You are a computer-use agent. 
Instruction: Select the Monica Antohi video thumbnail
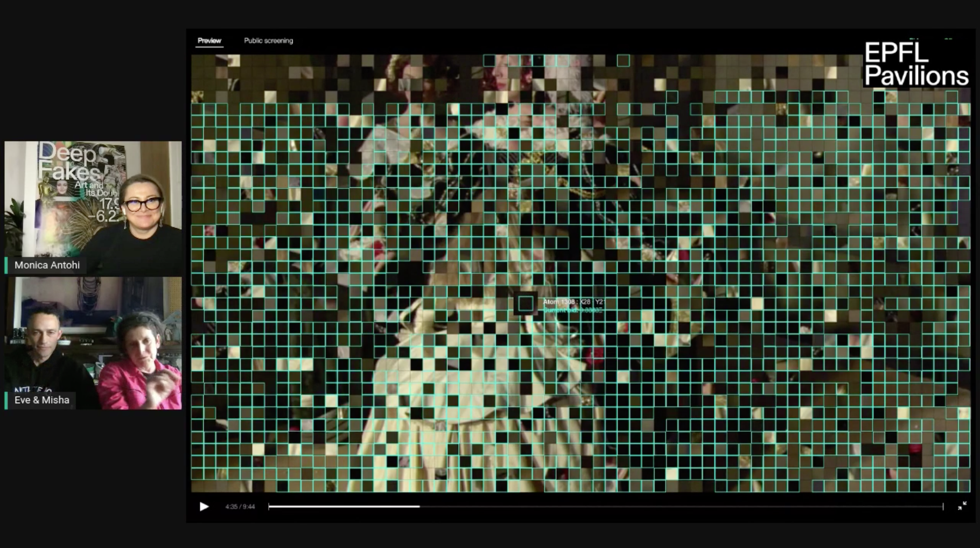93,208
